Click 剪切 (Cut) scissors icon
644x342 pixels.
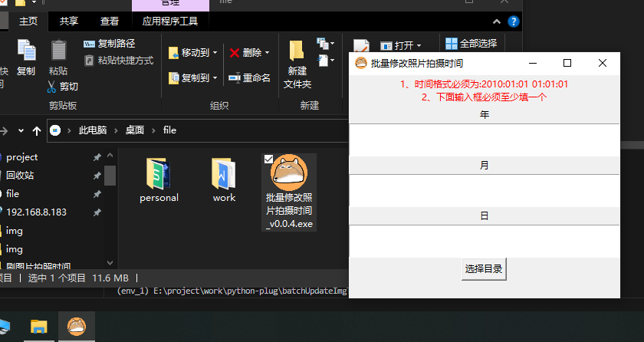point(52,86)
